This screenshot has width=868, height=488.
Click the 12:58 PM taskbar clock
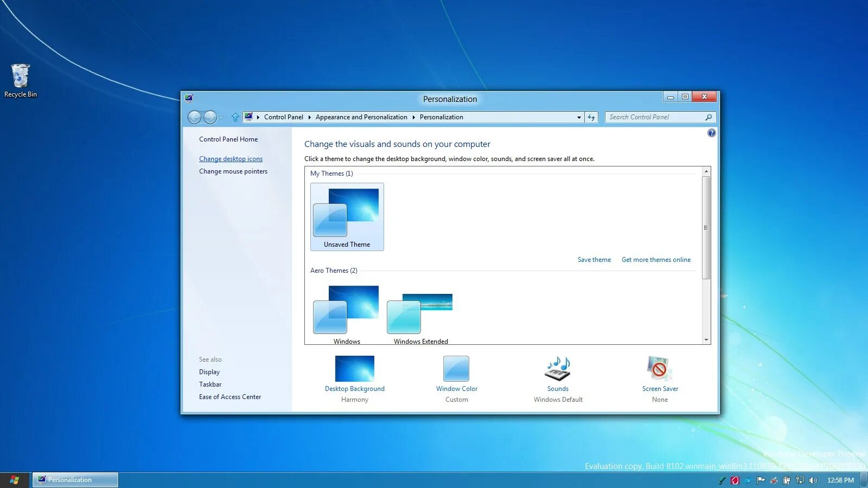[840, 480]
